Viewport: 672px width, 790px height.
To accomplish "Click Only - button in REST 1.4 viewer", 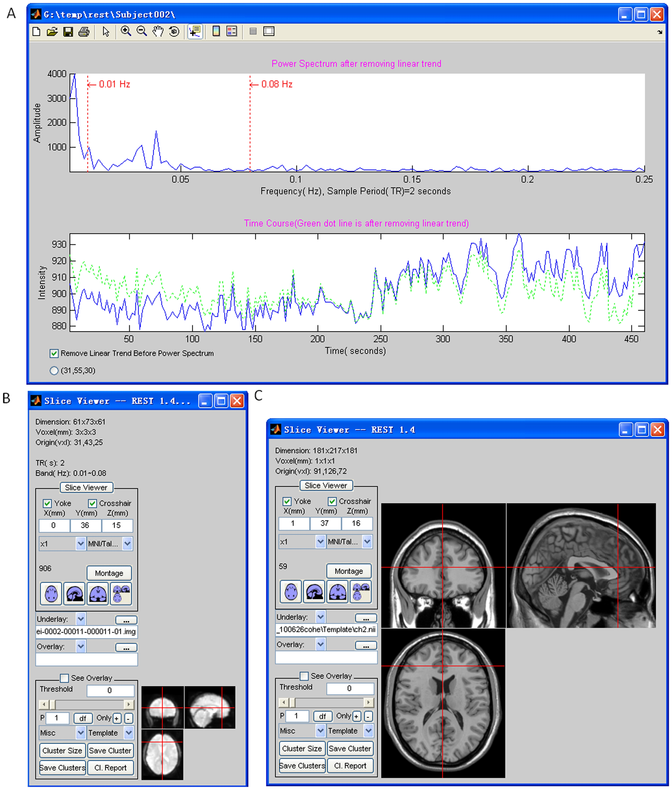I will (368, 716).
